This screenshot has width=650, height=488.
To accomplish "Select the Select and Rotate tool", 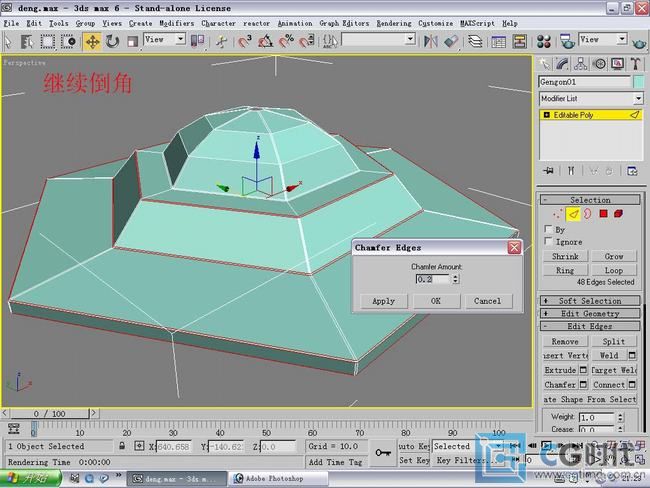I will 112,41.
